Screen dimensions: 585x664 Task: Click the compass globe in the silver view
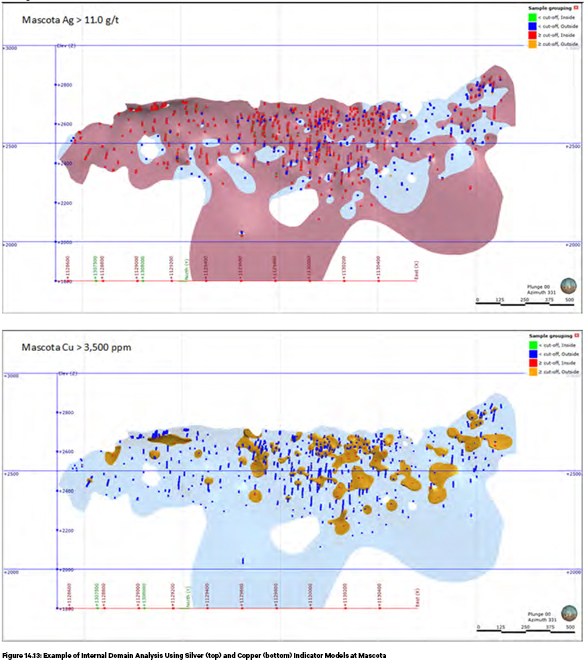[568, 286]
